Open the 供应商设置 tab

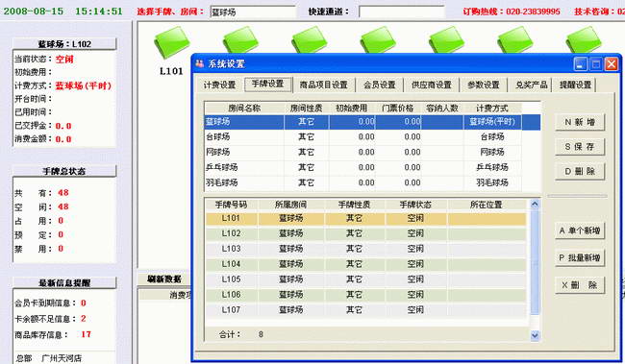[x=432, y=85]
